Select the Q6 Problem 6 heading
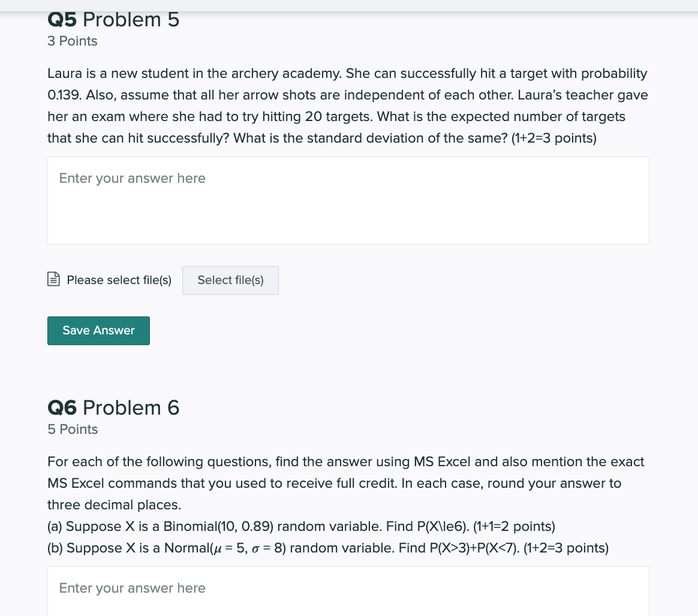 tap(113, 407)
